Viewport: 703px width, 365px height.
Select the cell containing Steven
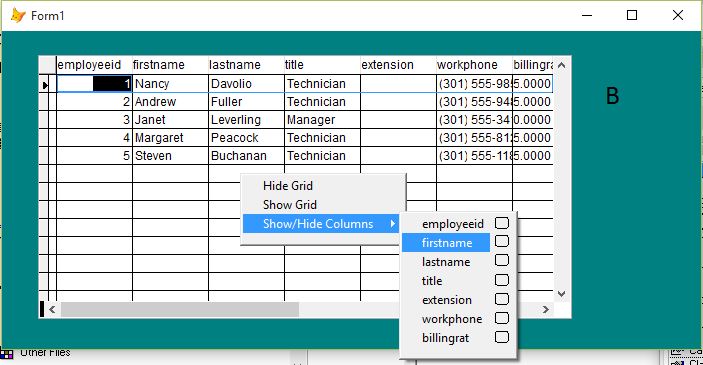170,156
